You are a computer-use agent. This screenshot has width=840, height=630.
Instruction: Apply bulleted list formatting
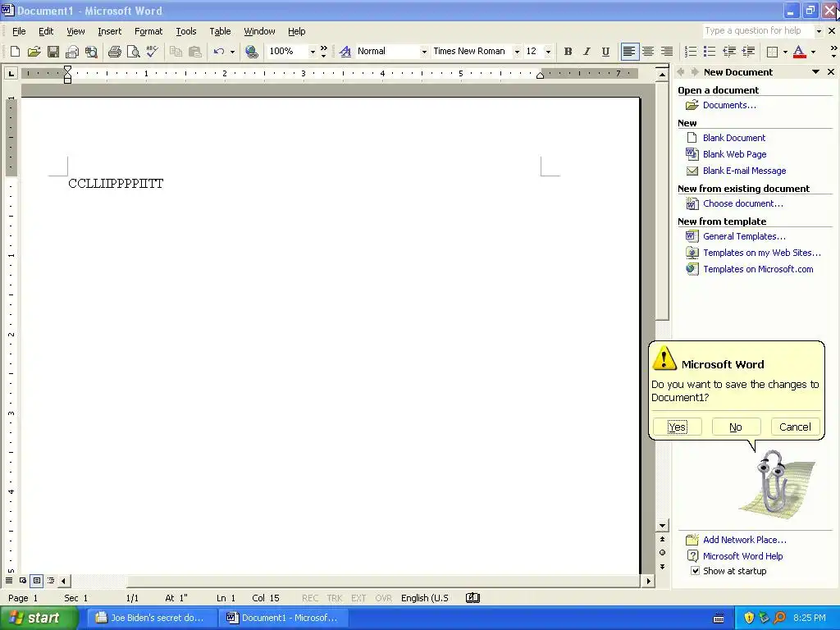click(710, 52)
